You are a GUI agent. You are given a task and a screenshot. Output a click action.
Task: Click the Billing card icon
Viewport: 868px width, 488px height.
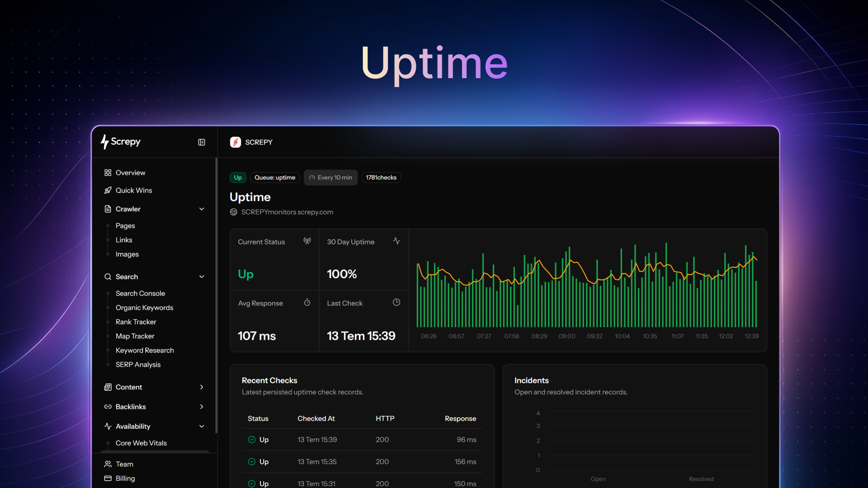tap(108, 479)
